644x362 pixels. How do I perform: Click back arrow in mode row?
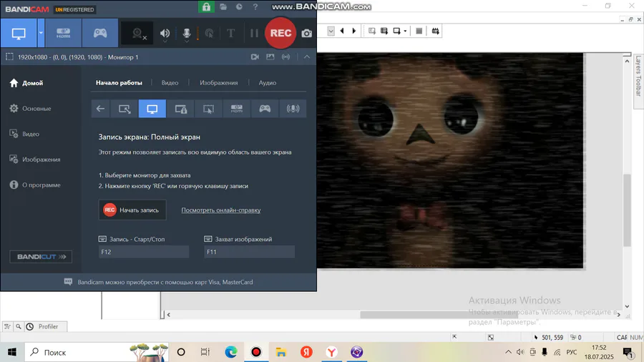point(100,109)
